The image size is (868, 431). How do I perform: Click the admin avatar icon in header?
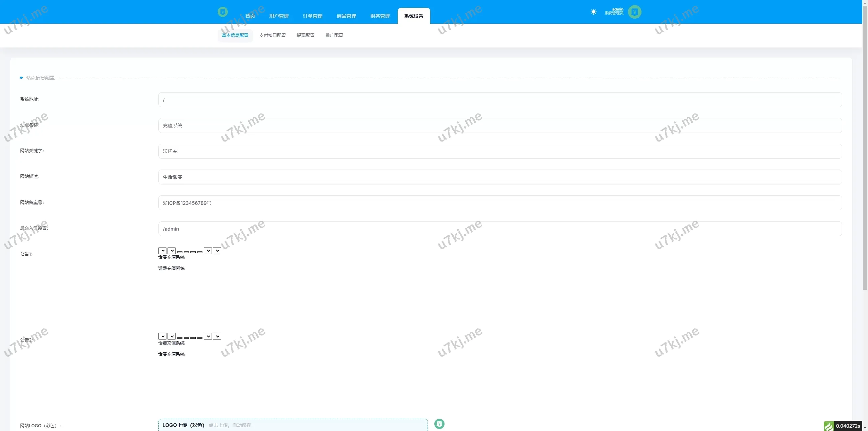(x=634, y=12)
